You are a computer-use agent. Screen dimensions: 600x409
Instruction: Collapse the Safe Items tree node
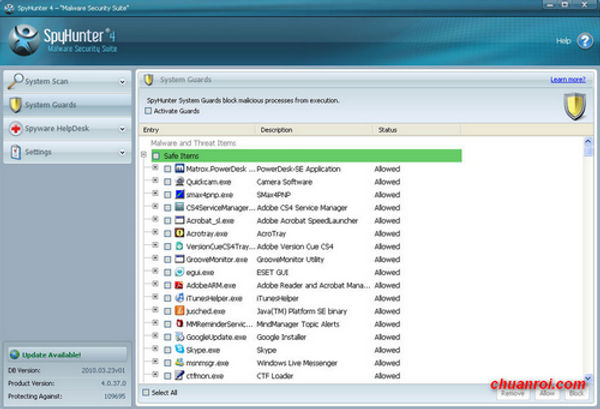click(x=144, y=155)
